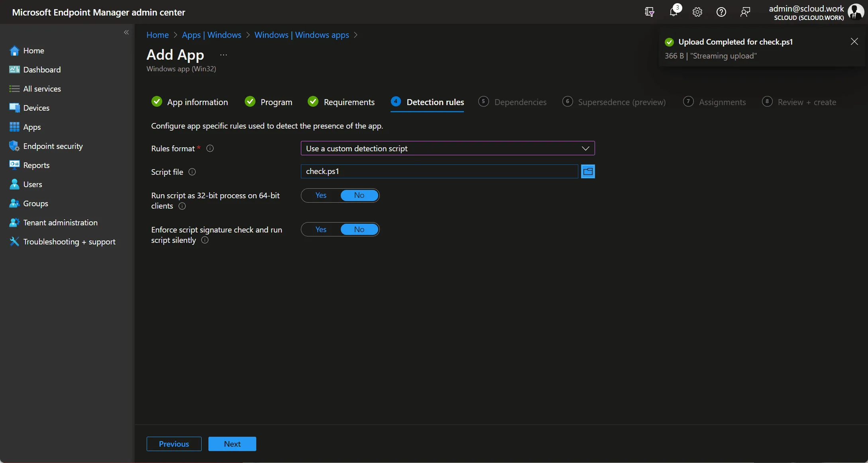Click the Apps grid icon in sidebar
868x463 pixels.
tap(14, 127)
